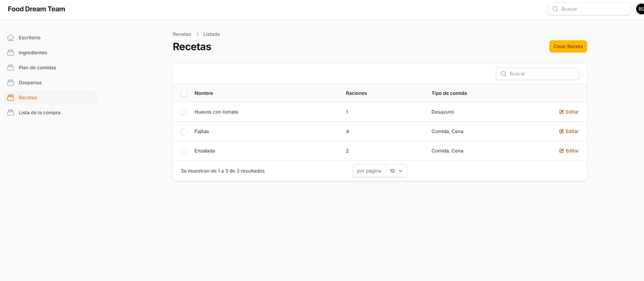Image resolution: width=644 pixels, height=281 pixels.
Task: Check the Huevos con tomate row checkbox
Action: 184,112
